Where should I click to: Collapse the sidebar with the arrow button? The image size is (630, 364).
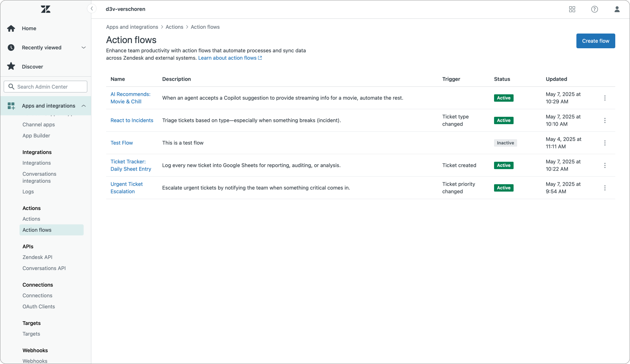(92, 9)
